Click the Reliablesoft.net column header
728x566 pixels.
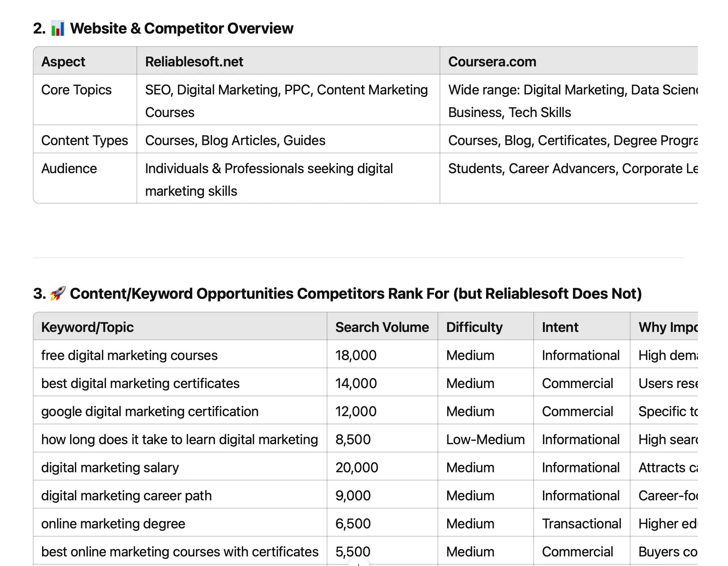point(194,62)
